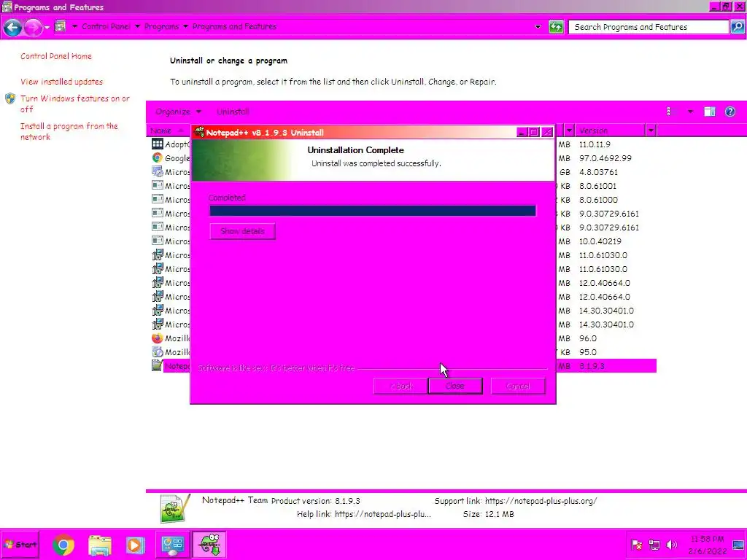
Task: Click the volume speaker tray icon
Action: [672, 545]
